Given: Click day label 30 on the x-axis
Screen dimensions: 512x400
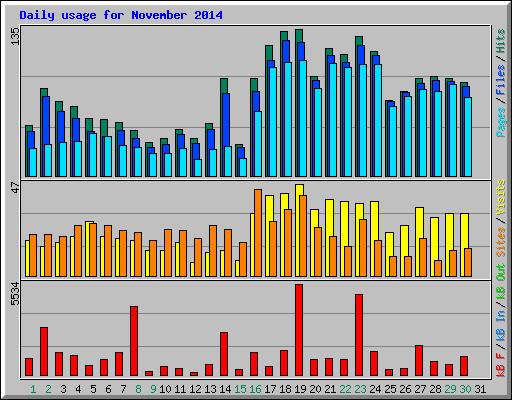Looking at the screenshot, I should [465, 389].
